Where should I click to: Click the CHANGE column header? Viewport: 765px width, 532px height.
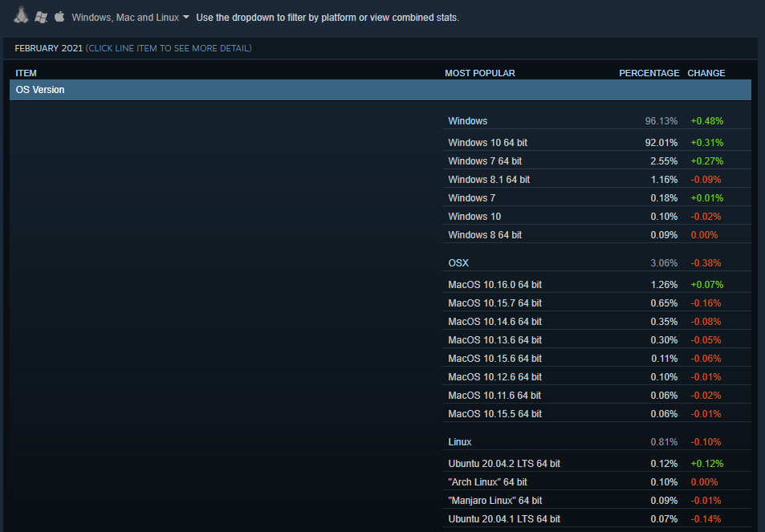[706, 73]
